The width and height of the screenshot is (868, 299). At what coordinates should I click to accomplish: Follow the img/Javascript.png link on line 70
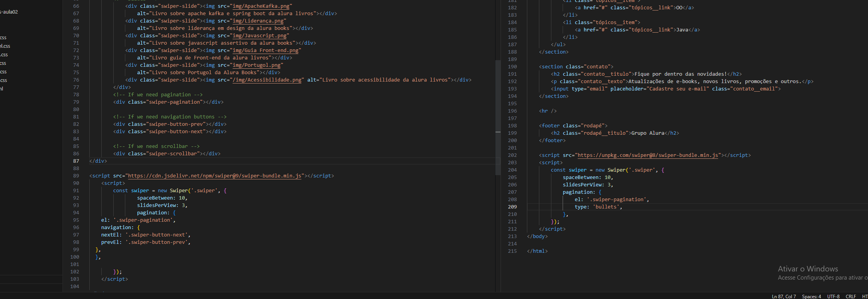(x=260, y=36)
